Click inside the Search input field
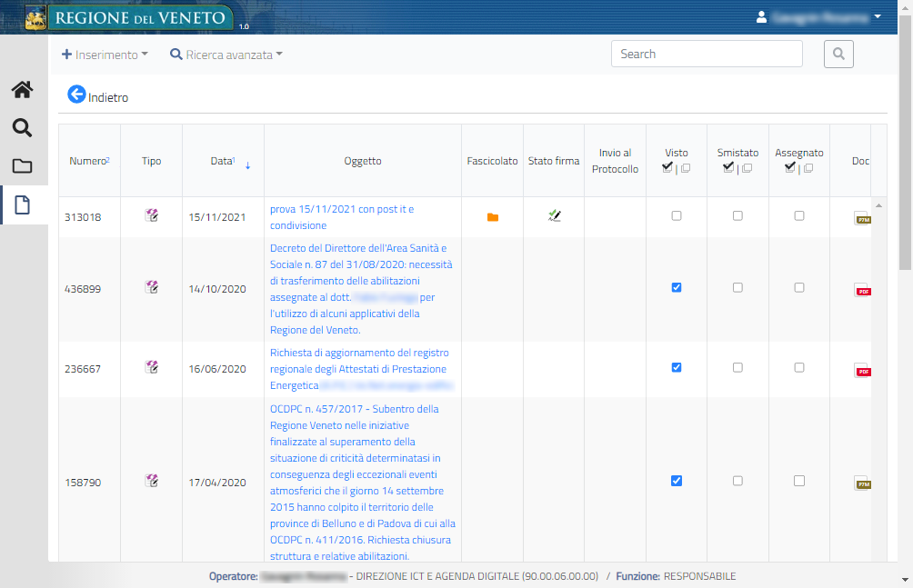The height and width of the screenshot is (588, 913). tap(707, 54)
